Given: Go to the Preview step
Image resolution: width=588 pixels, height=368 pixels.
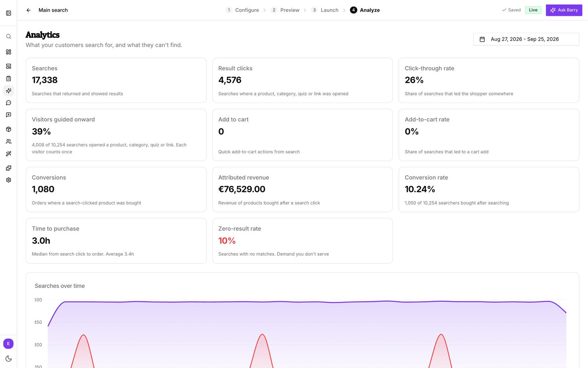Looking at the screenshot, I should [x=285, y=10].
